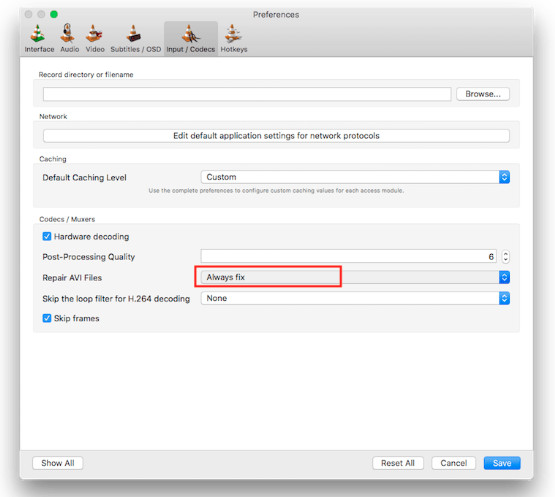Open Skip the loop filter H.264 dropdown
Screen dimensions: 555x497
tap(355, 298)
